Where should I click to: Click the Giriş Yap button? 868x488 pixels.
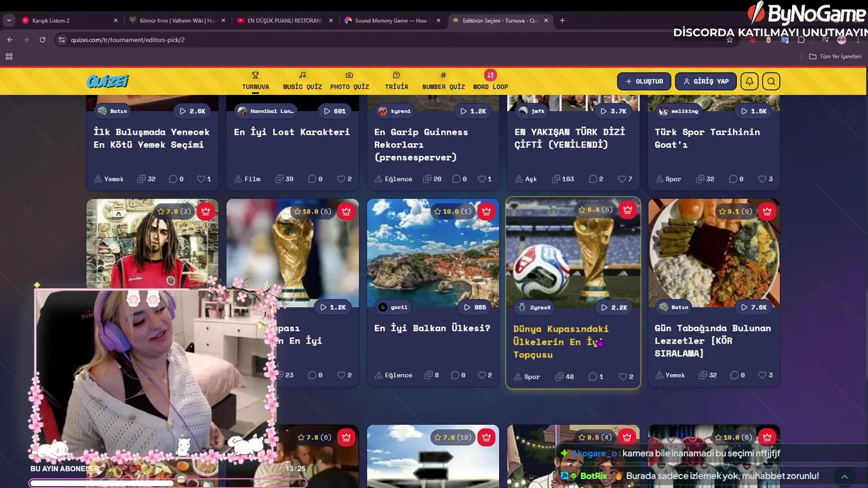pyautogui.click(x=705, y=81)
